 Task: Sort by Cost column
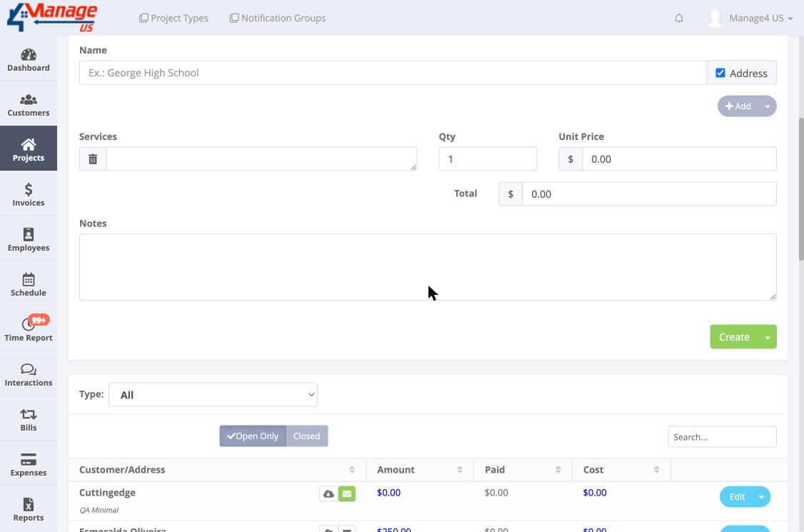[x=621, y=469]
